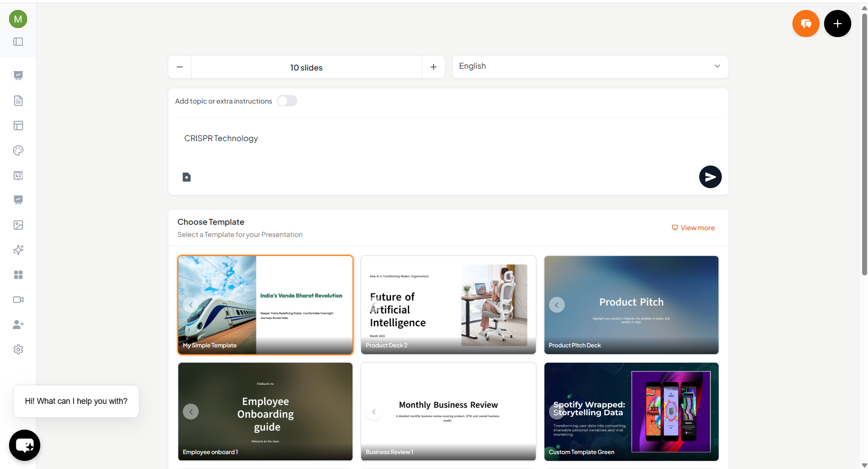Viewport: 868px width, 469px height.
Task: Click the View more templates link
Action: point(693,228)
